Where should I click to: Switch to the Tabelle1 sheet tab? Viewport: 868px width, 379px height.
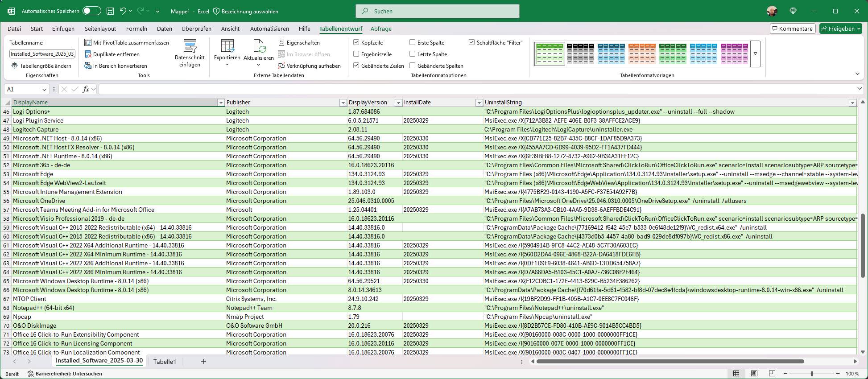pos(165,362)
